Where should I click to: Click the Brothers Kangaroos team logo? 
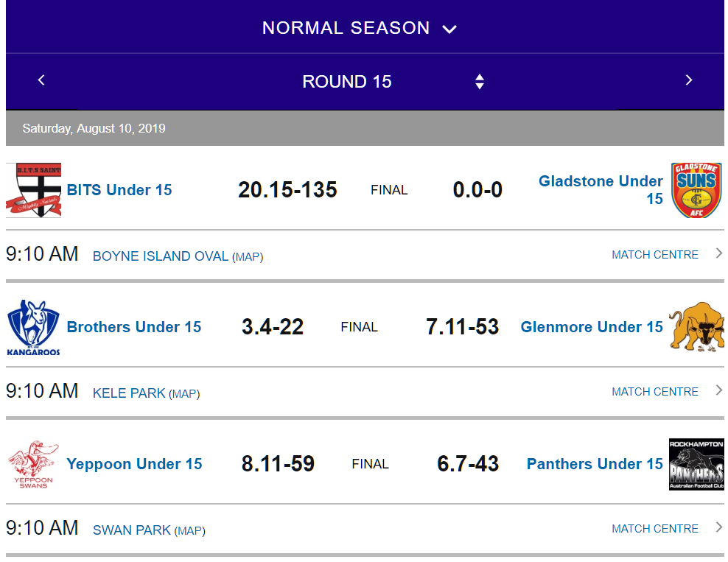[x=33, y=327]
